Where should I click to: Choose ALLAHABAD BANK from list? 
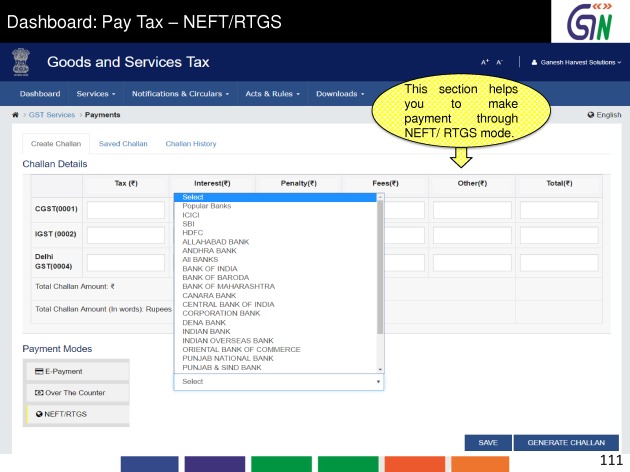276,242
